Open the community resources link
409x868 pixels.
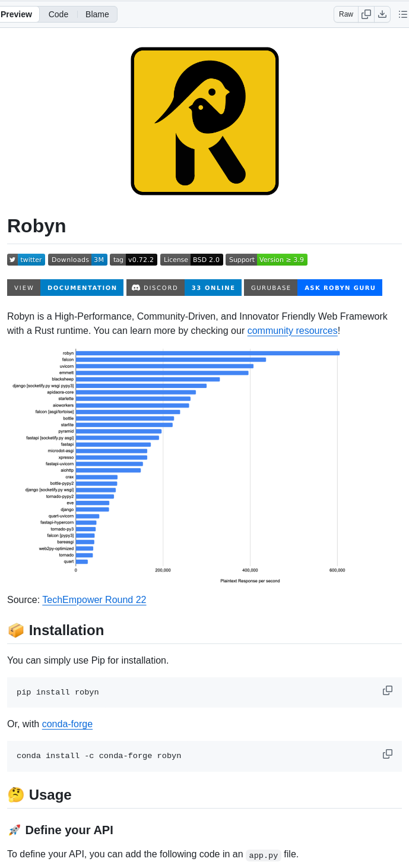[292, 330]
